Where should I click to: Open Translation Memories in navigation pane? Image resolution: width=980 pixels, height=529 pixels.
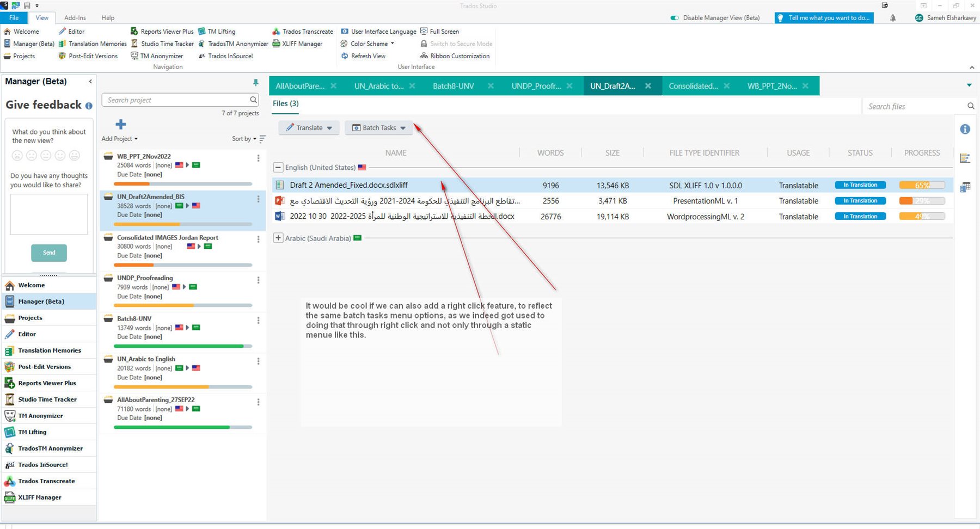click(49, 350)
